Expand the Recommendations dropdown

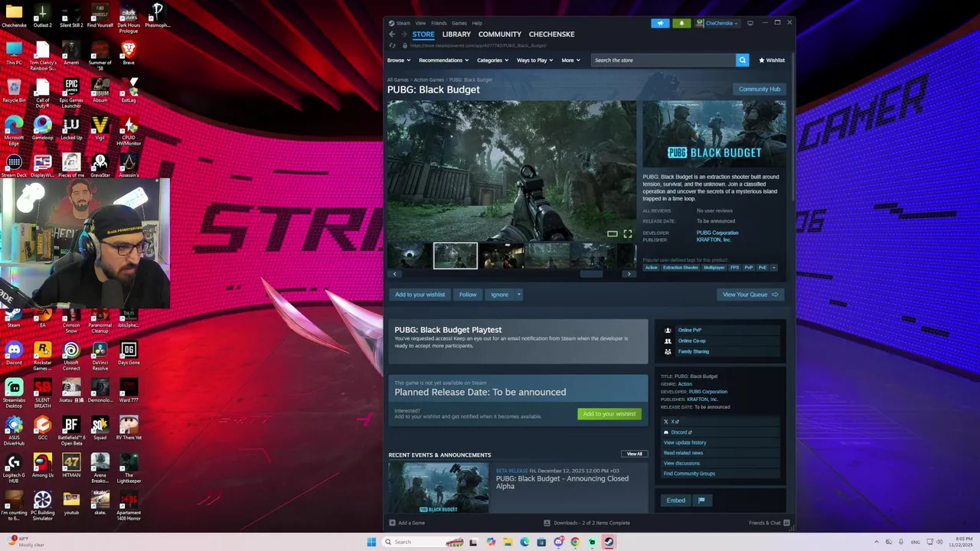click(x=443, y=60)
